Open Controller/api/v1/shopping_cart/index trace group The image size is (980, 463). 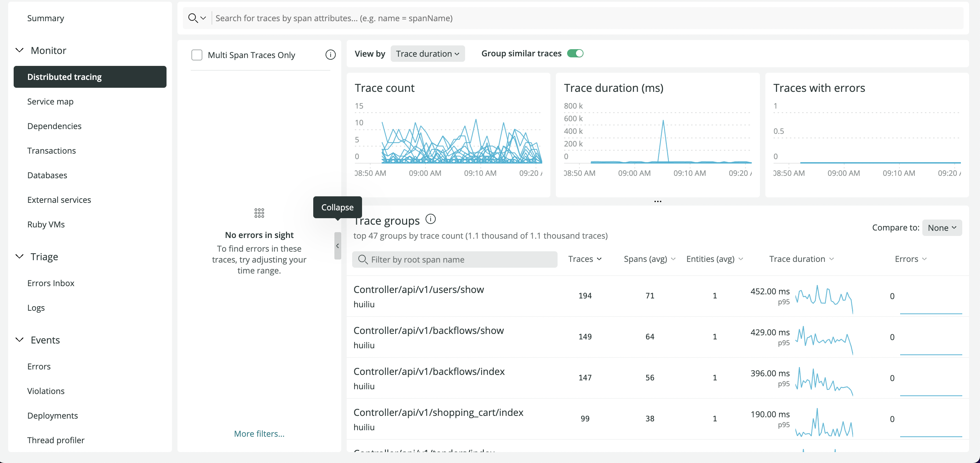coord(438,412)
